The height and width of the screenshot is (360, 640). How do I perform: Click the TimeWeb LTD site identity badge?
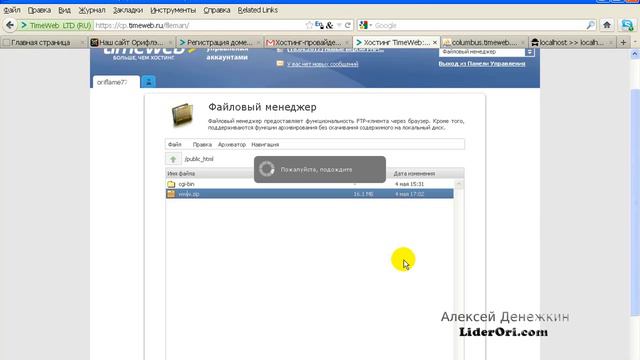(x=56, y=25)
